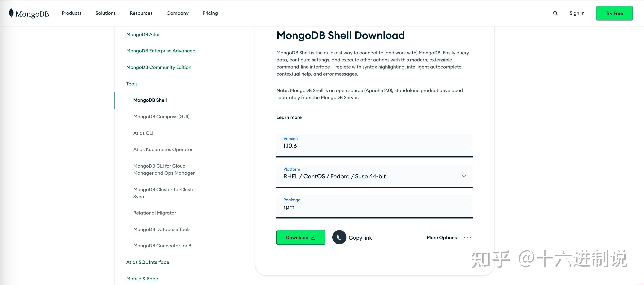Click Sign In
This screenshot has width=644, height=285.
coord(577,13)
